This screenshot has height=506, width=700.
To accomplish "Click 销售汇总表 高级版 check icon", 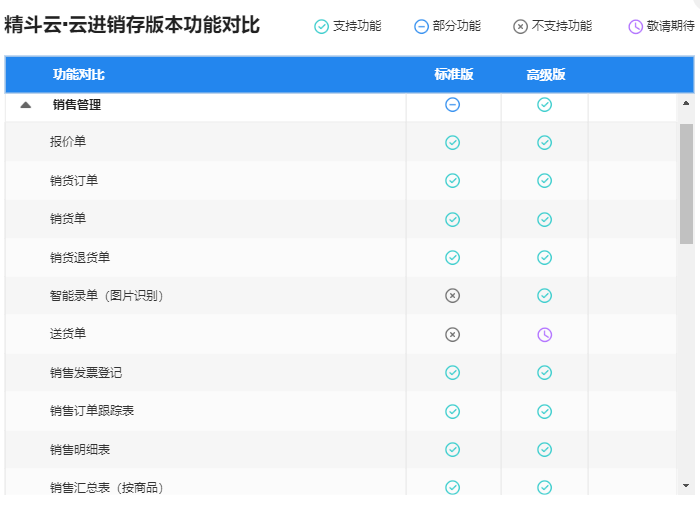I will (x=544, y=487).
